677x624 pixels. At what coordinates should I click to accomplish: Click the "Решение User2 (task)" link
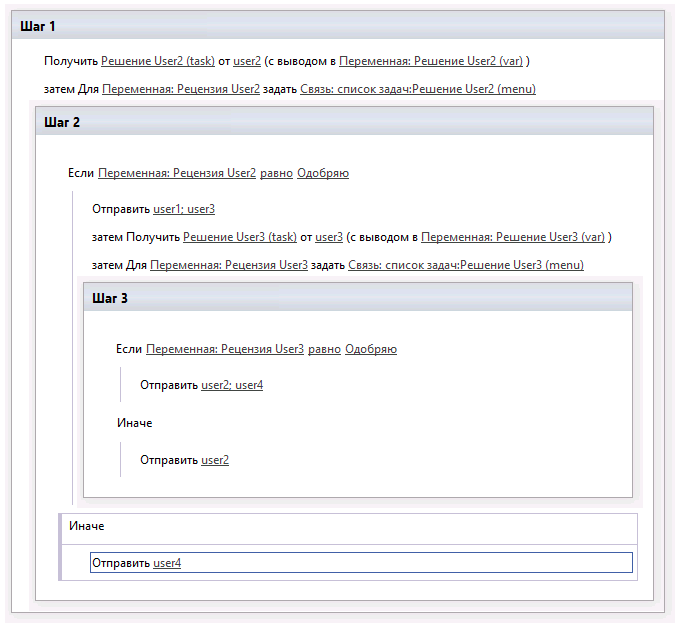click(x=158, y=61)
